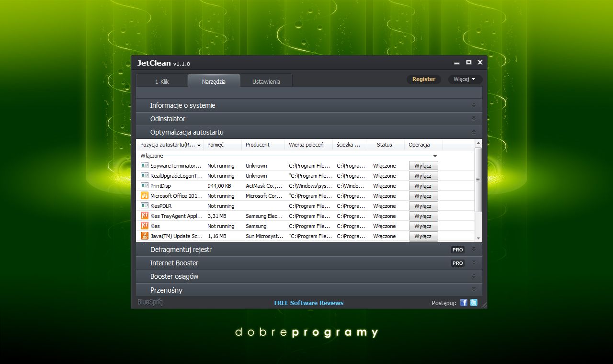Screen dimensions: 613x364
Task: Click the ścieżka column header
Action: 350,145
